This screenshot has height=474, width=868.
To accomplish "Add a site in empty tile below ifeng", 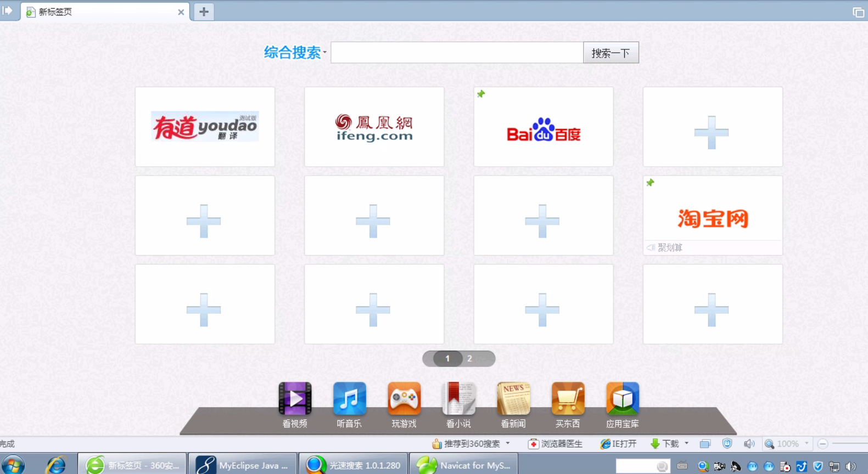I will pos(374,216).
